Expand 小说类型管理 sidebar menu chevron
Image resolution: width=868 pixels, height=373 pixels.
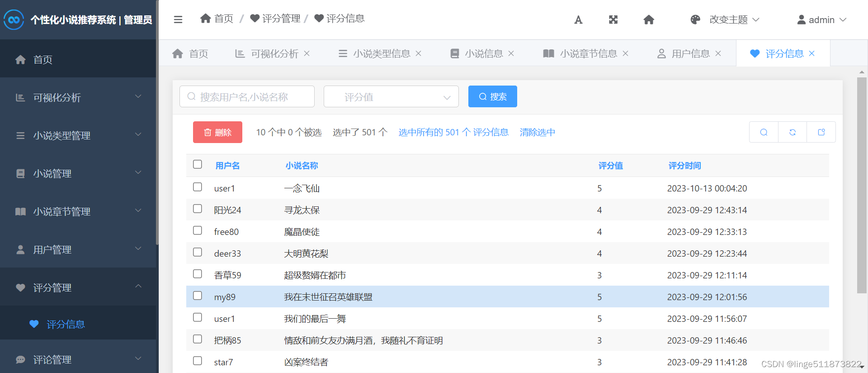point(138,134)
